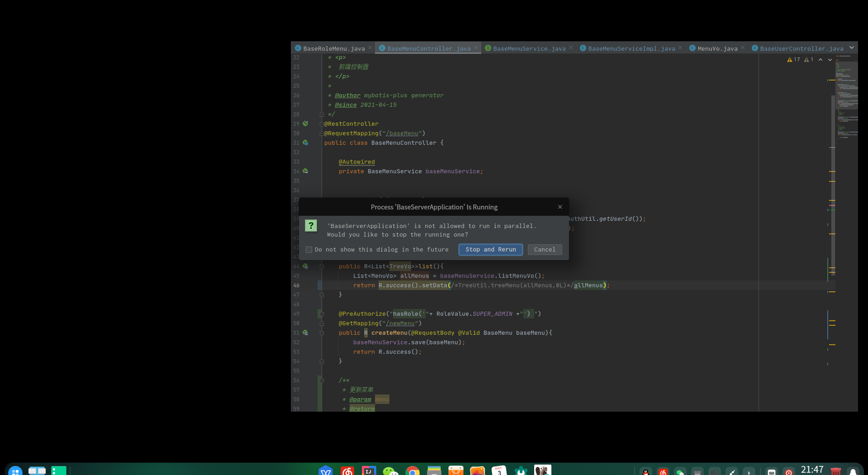This screenshot has width=868, height=475.
Task: Click the request mapping gutter icon on line 51
Action: [305, 332]
